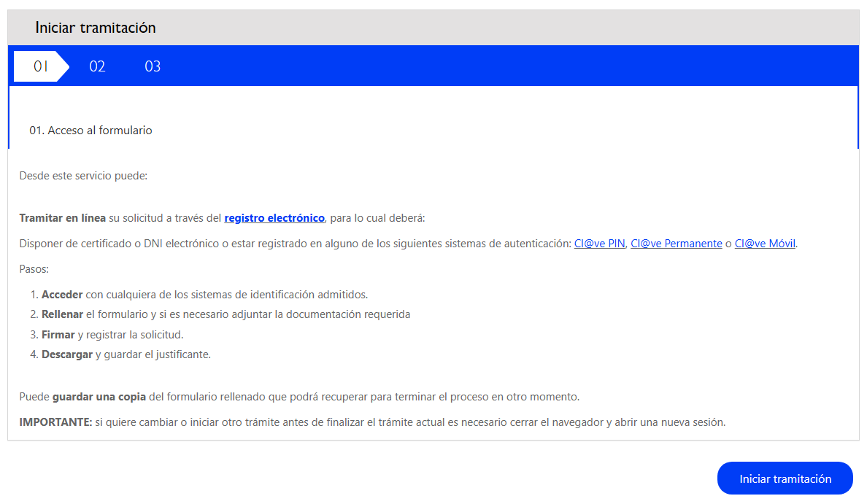Click the bold 'Tramitar en línea' text

62,218
